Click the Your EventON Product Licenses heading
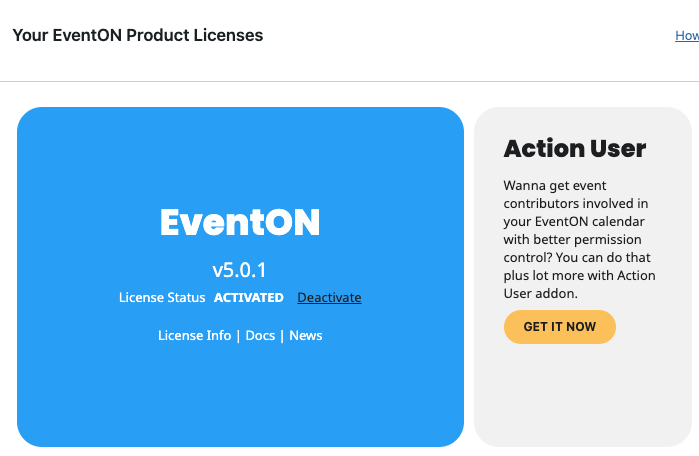Screen dimensions: 699x456 click(138, 36)
